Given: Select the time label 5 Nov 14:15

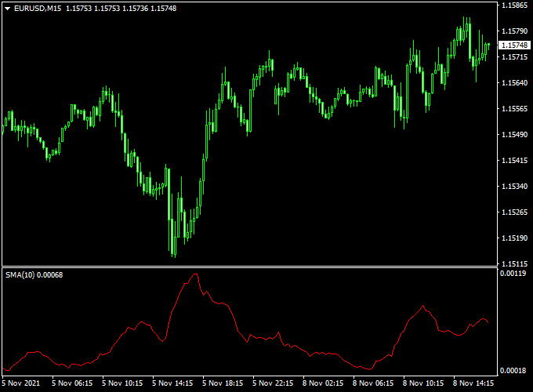Looking at the screenshot, I should [x=172, y=383].
